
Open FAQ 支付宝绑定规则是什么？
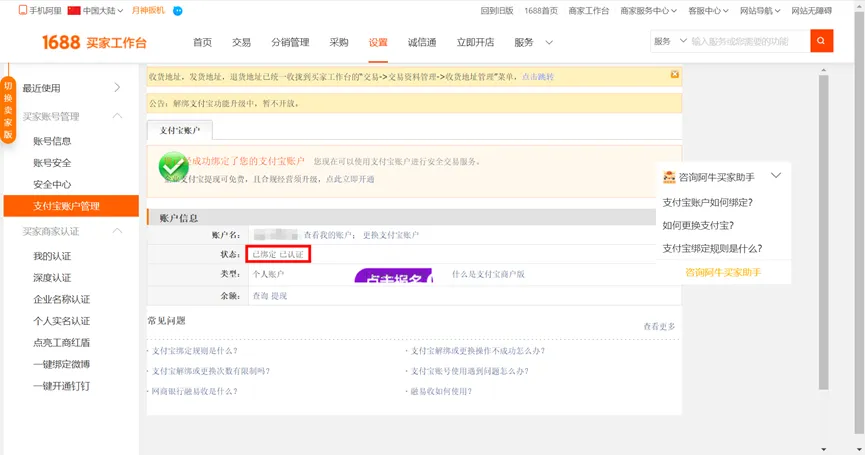pos(194,351)
